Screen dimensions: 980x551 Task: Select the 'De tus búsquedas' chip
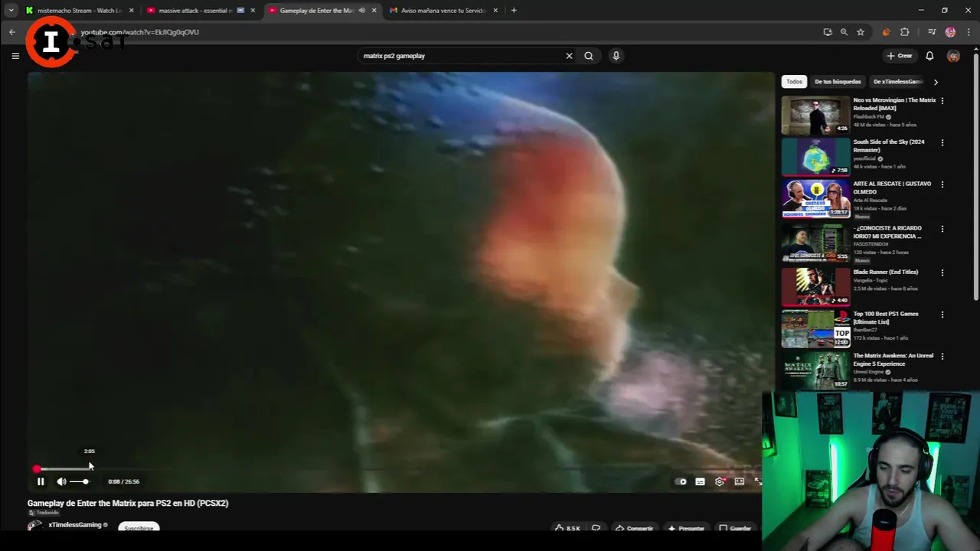[x=838, y=82]
